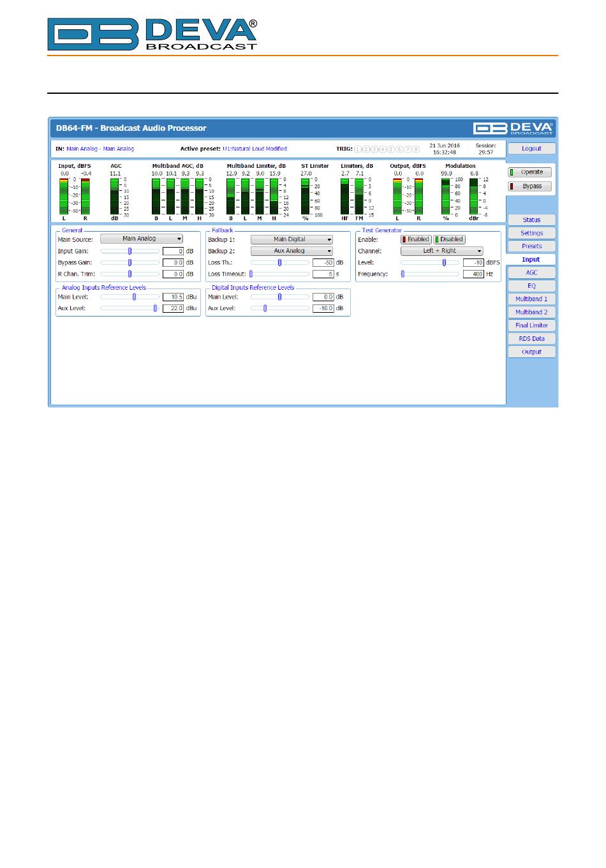
Task: Open the Output tab
Action: point(531,352)
